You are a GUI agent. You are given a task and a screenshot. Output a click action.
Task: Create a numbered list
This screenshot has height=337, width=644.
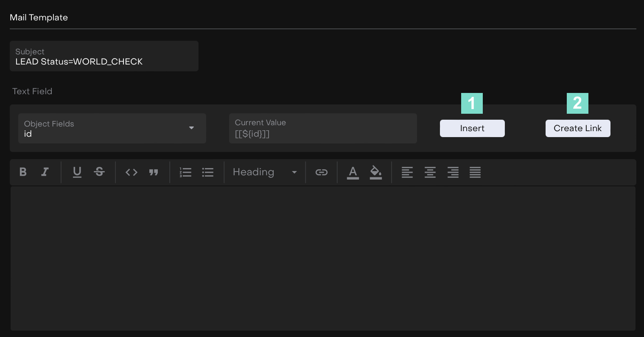point(185,172)
